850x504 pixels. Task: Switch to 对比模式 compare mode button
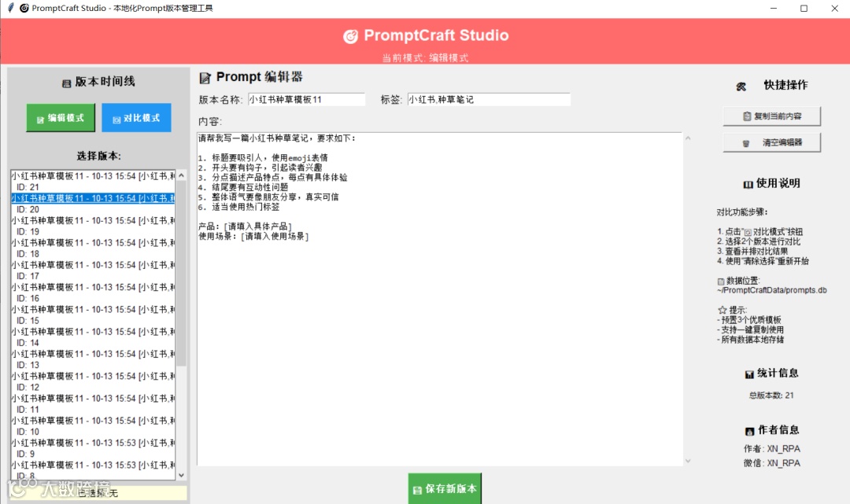point(136,117)
